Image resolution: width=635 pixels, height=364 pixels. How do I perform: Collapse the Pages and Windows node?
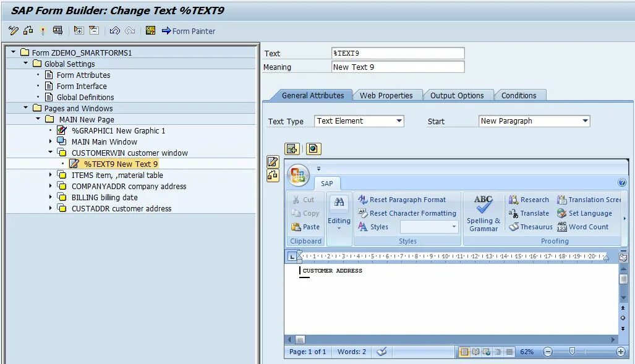tap(26, 108)
